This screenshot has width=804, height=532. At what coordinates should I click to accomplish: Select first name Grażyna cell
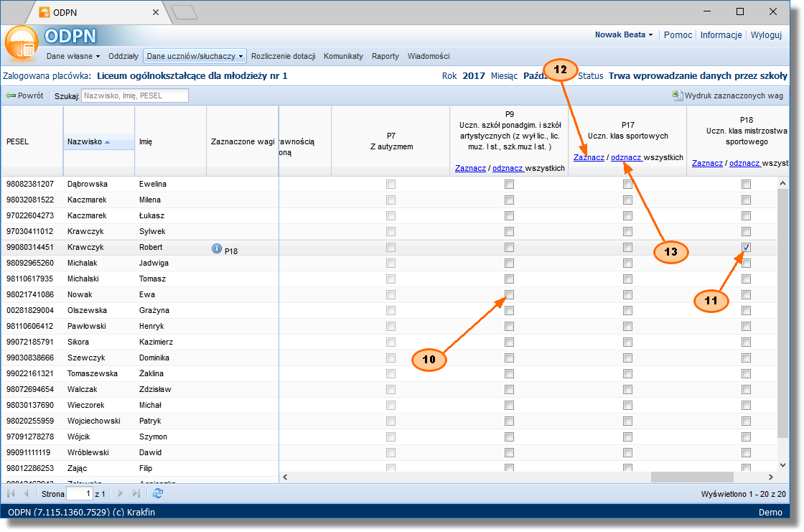[154, 310]
